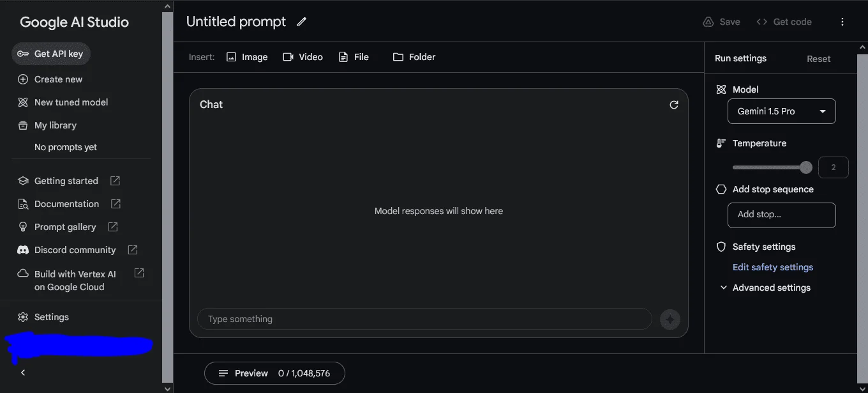Image resolution: width=868 pixels, height=393 pixels.
Task: Click the Safety settings shield icon
Action: [x=721, y=247]
